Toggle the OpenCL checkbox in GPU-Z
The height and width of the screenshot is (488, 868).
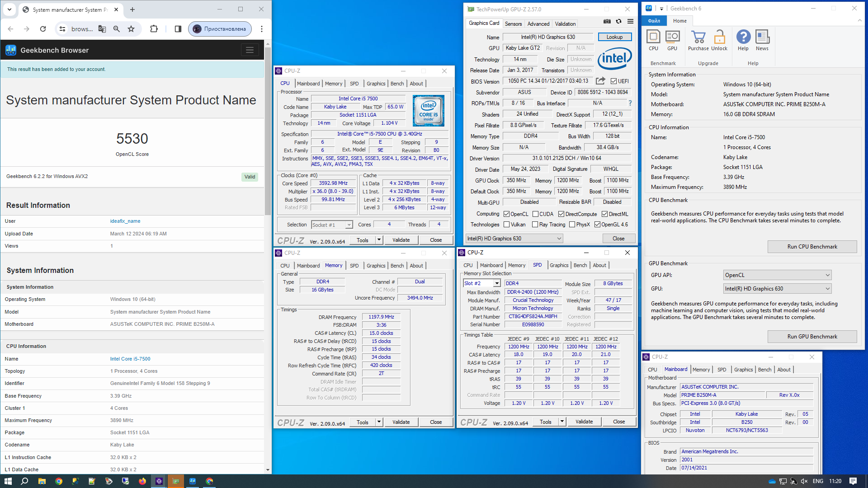tap(507, 214)
